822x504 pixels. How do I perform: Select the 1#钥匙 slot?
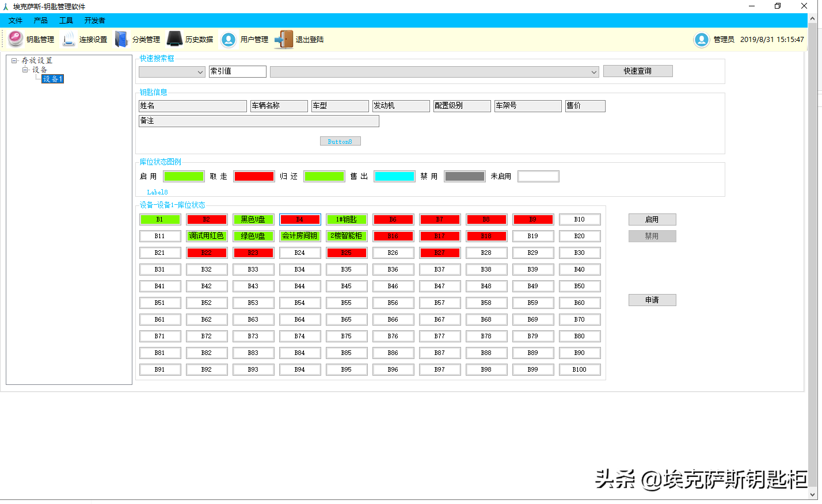pyautogui.click(x=347, y=219)
